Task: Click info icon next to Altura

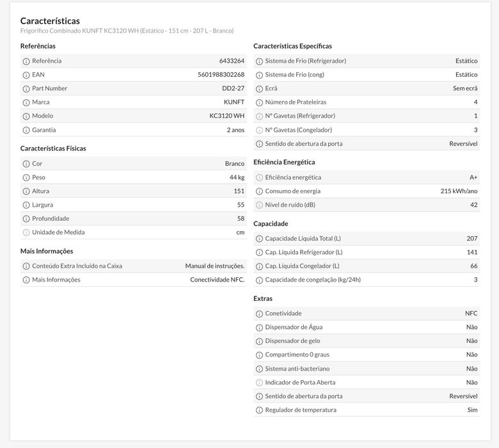Action: [x=26, y=191]
